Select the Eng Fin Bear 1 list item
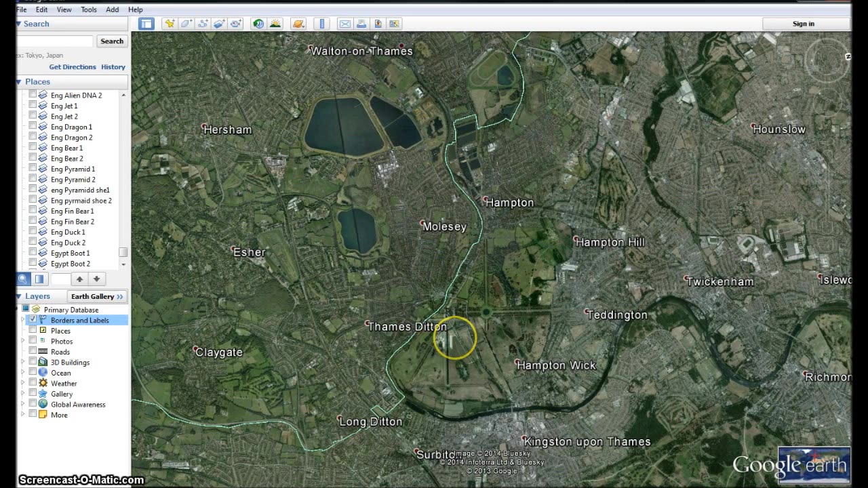 [x=73, y=211]
